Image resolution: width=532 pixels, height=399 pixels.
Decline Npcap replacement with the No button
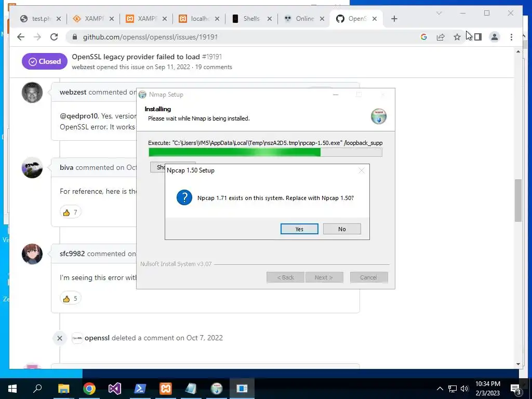[342, 229]
